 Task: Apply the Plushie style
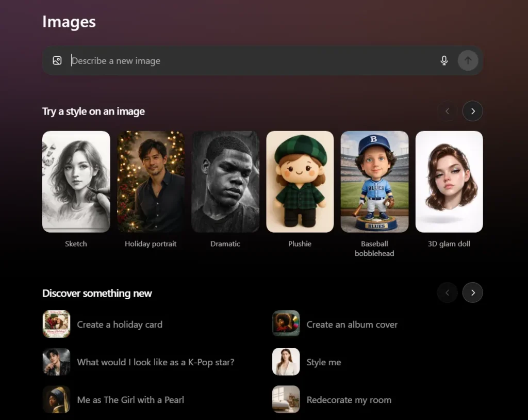(x=300, y=182)
